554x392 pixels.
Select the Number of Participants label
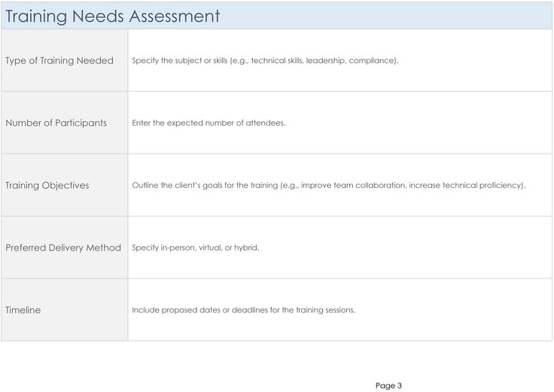coord(56,123)
